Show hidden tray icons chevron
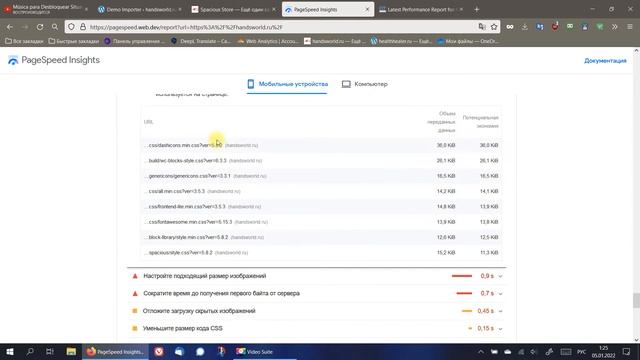 [481, 351]
